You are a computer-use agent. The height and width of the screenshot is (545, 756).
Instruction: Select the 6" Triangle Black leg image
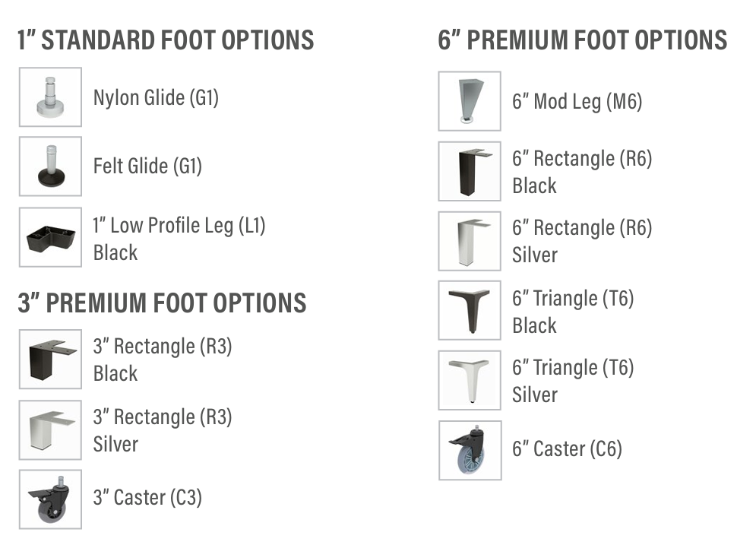[470, 311]
